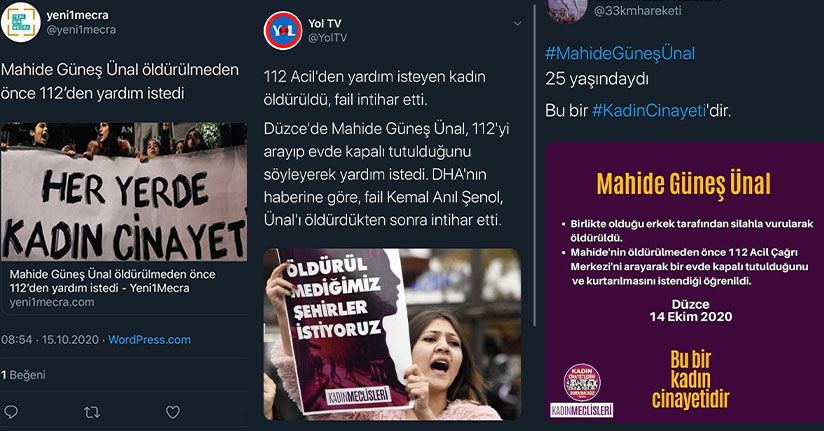Screen dimensions: 824x431
Task: Open the Yol TV profile logo
Action: 283,30
